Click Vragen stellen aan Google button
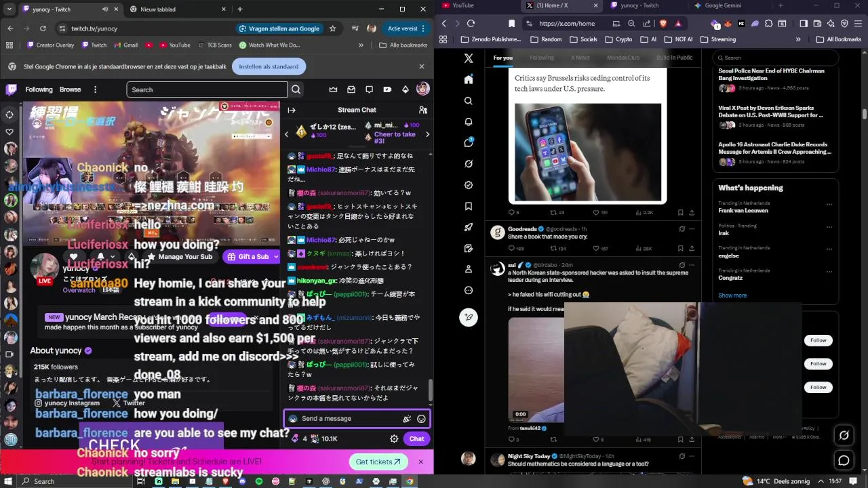 coord(279,28)
